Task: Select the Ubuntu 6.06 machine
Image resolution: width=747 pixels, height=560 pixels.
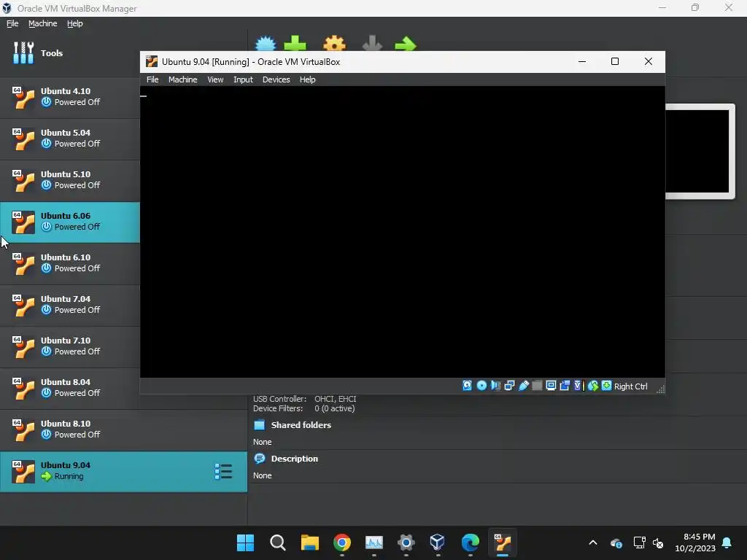Action: 70,222
